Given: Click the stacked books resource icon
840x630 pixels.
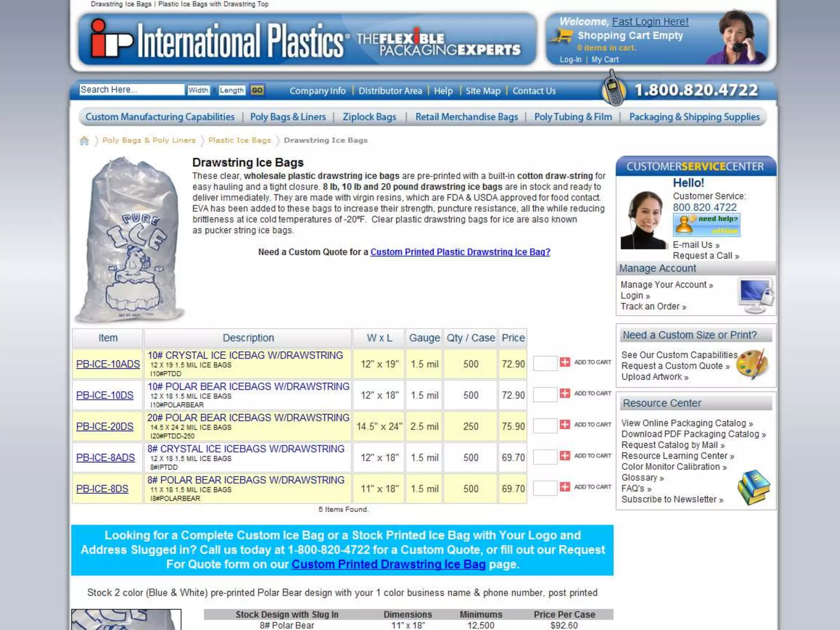Looking at the screenshot, I should [753, 488].
